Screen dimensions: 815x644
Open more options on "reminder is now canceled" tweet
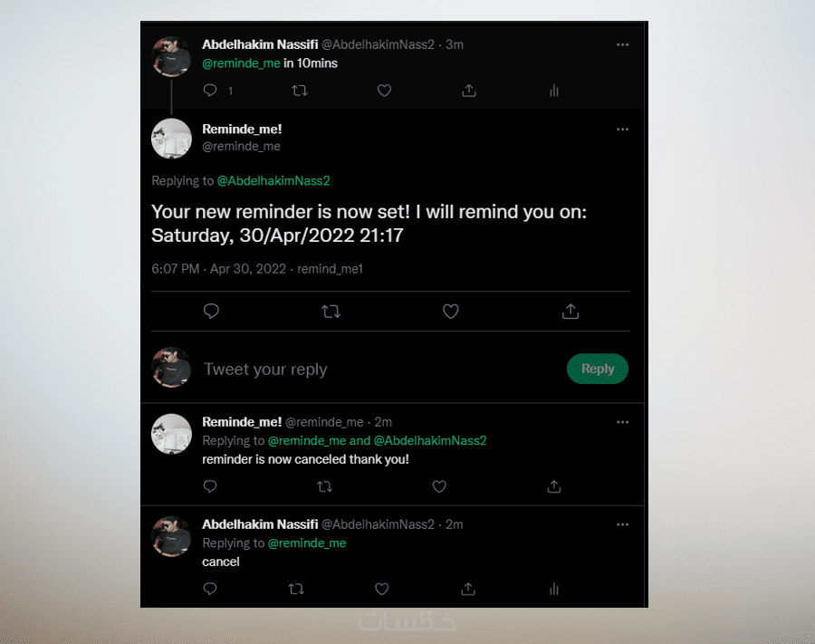point(622,422)
